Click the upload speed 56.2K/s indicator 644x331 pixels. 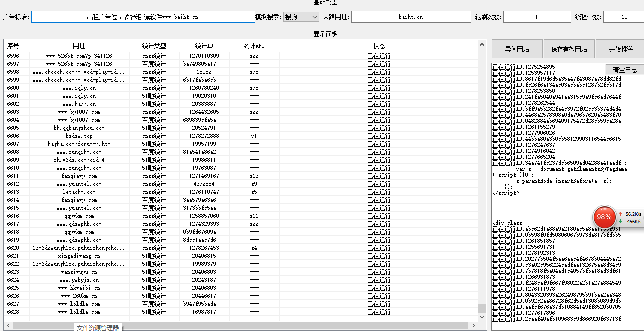[x=630, y=213]
